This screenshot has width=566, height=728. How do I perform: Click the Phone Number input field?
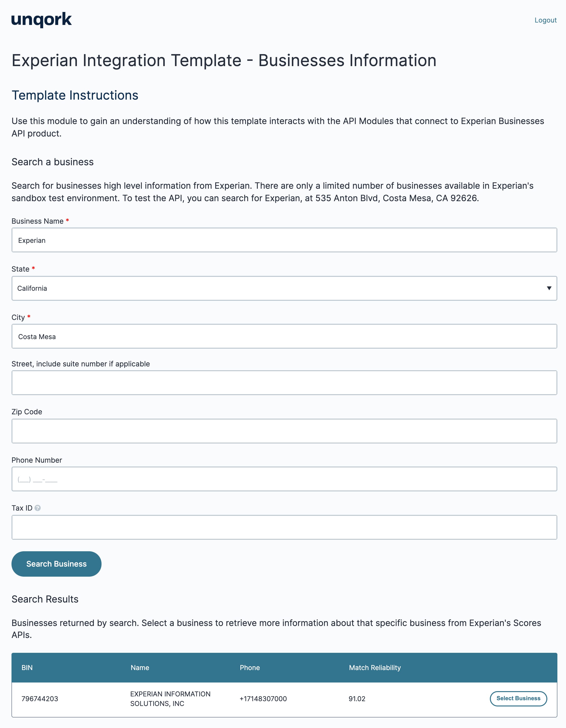284,479
